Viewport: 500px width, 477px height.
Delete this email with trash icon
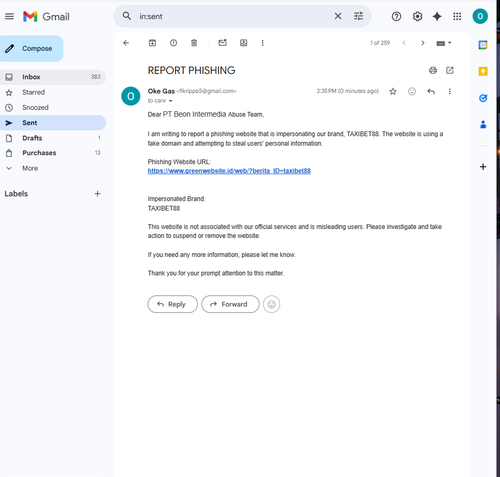pos(194,43)
